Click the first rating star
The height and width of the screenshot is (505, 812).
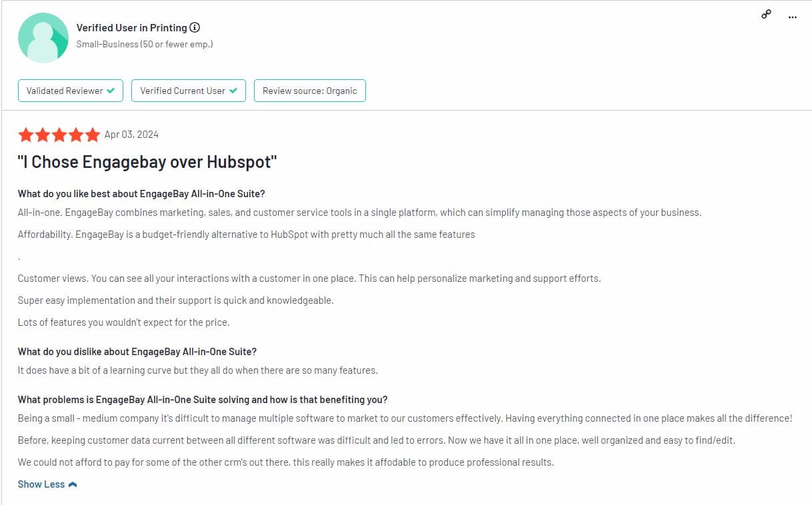click(x=26, y=135)
